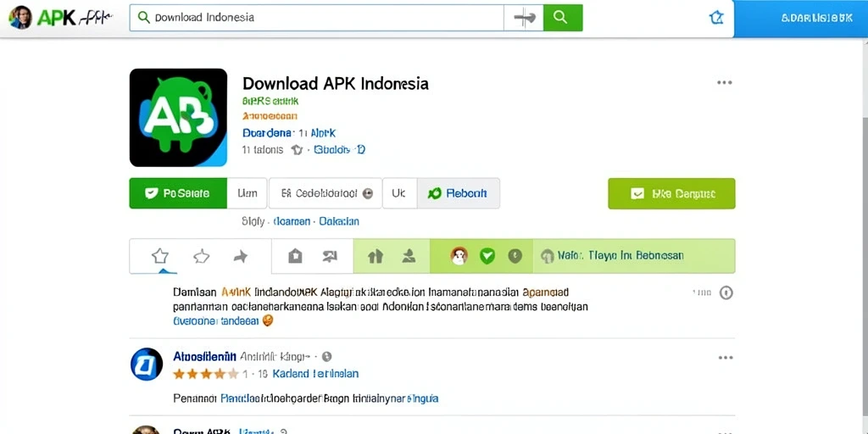This screenshot has width=868, height=434.
Task: Click the blue star bookmark icon
Action: (x=716, y=18)
